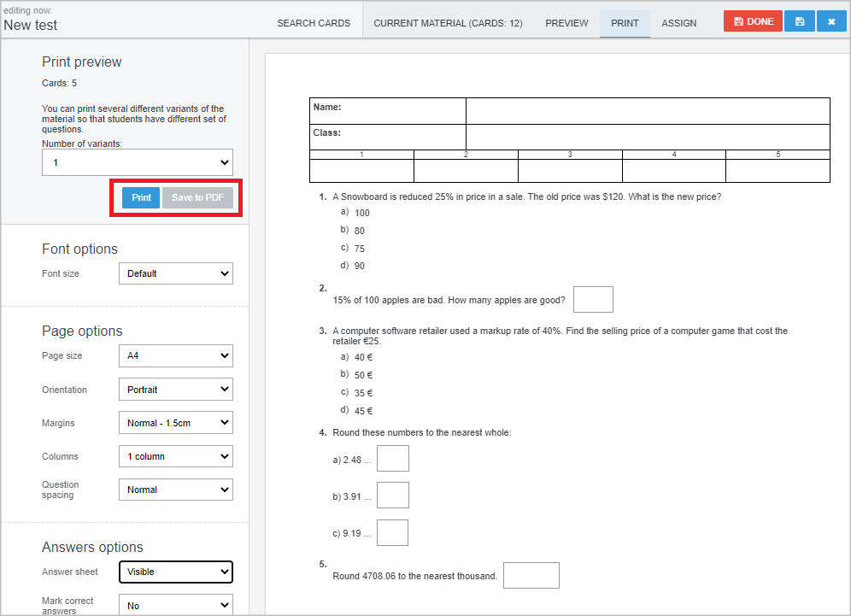Open the Mark correct answers dropdown
Viewport: 851px width, 616px height.
(x=176, y=605)
